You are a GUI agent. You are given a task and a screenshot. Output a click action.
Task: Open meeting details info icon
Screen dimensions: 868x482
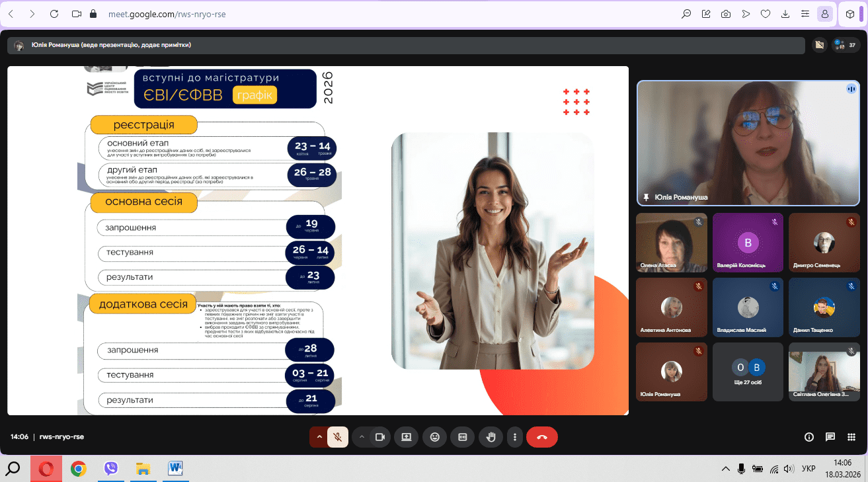(809, 437)
